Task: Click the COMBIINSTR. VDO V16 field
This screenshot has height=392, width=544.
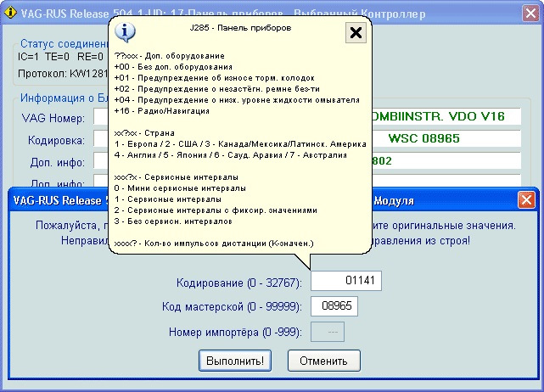Action: [442, 115]
